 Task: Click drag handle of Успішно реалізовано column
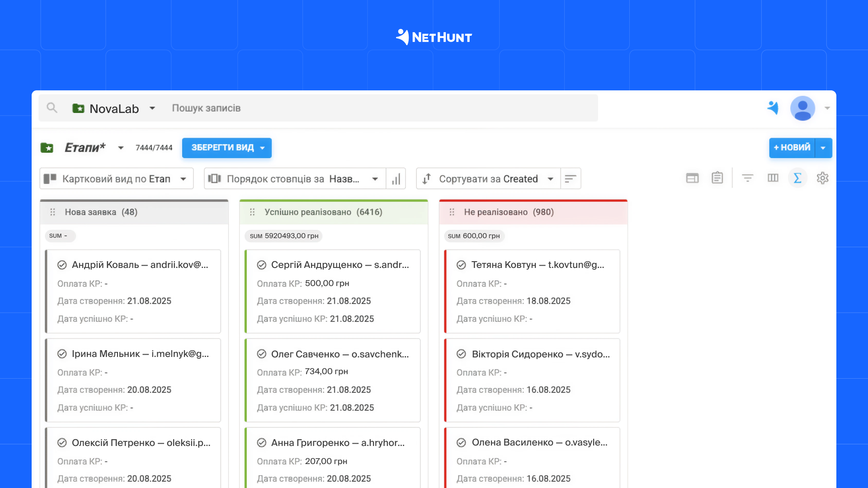coord(252,212)
